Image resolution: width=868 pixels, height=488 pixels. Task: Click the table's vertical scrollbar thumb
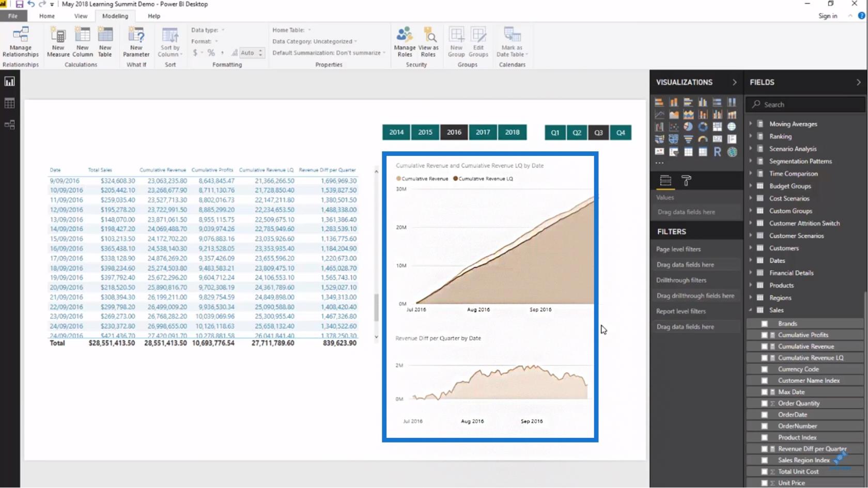click(376, 308)
